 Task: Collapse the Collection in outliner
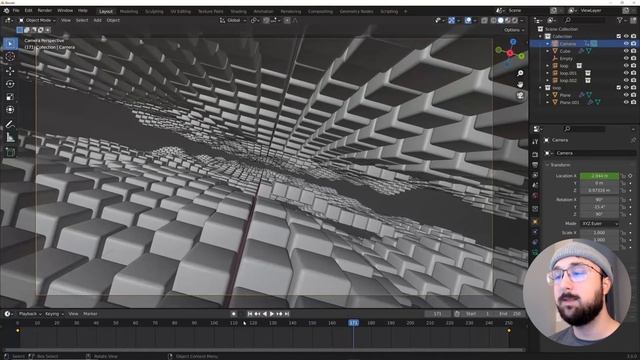(540, 36)
